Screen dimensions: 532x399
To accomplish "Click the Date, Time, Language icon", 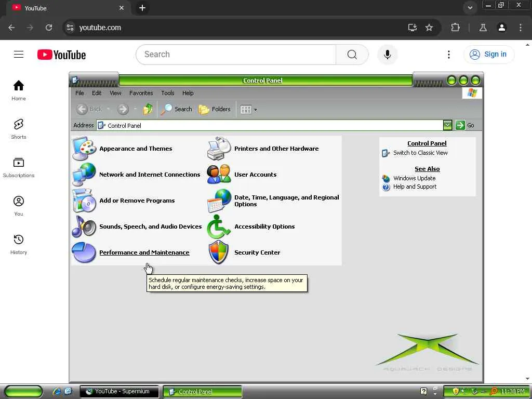I will [219, 201].
